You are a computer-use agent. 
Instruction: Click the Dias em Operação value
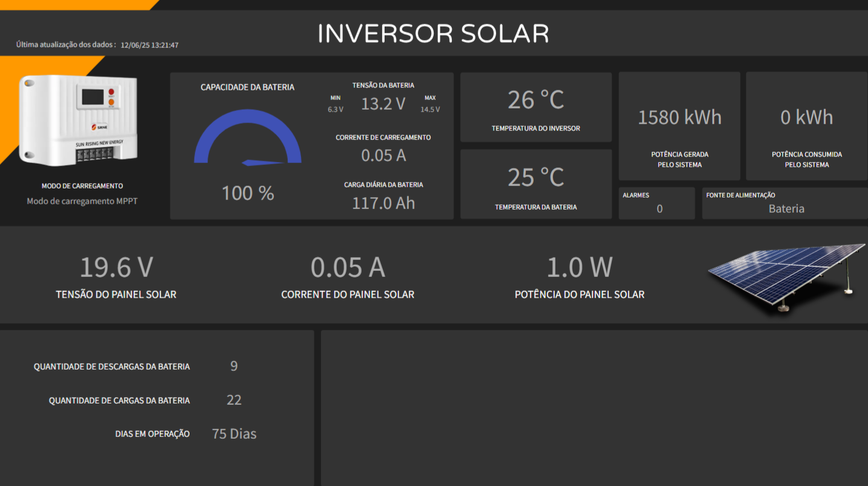click(234, 433)
